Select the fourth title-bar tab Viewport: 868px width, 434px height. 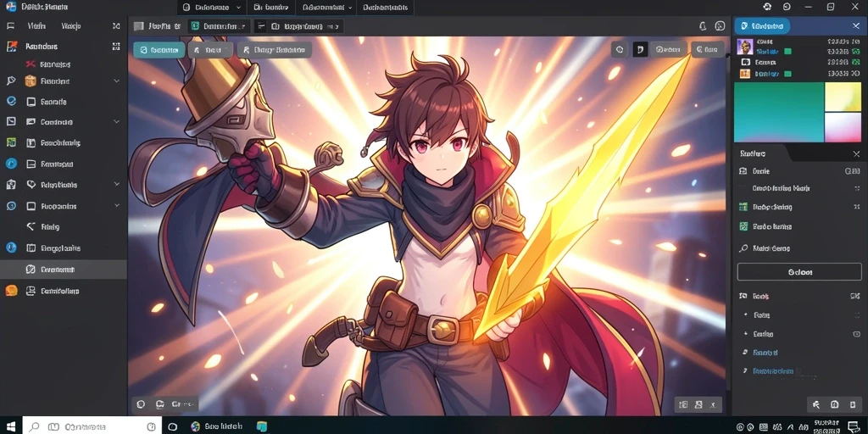click(x=386, y=8)
